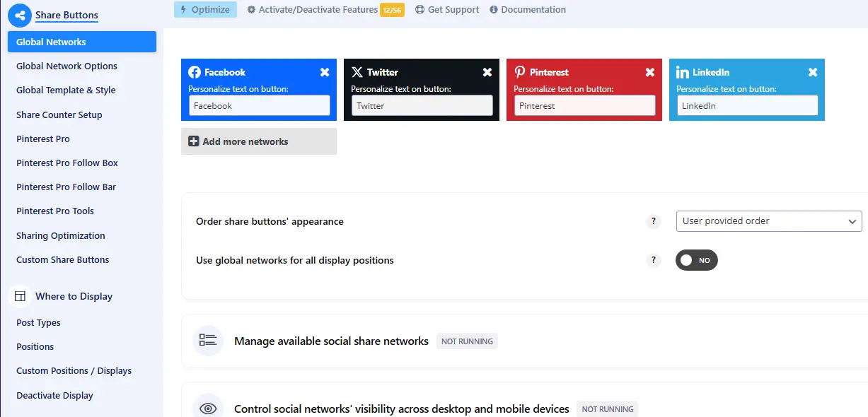The height and width of the screenshot is (417, 868).
Task: Open Get Support link
Action: (447, 10)
